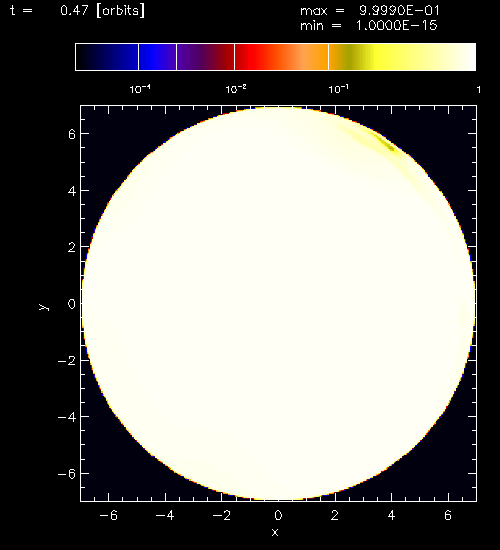Click the max value 9.9990E-01
The height and width of the screenshot is (550, 500).
click(399, 11)
